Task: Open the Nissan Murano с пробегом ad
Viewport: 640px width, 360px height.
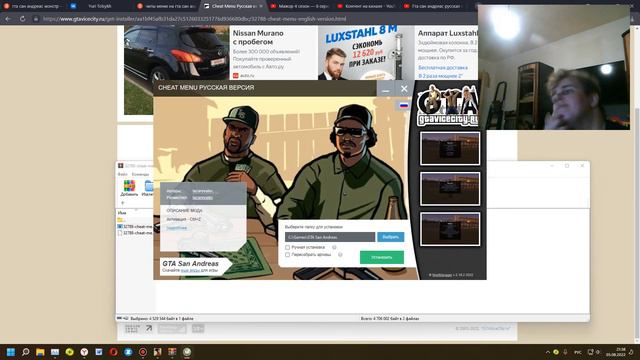Action: (258, 37)
